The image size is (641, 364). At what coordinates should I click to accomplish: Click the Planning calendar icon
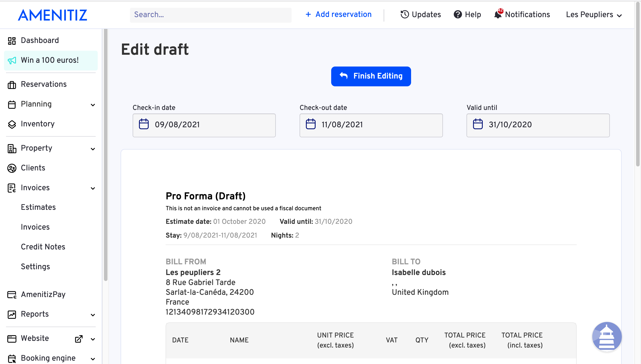[x=12, y=105]
